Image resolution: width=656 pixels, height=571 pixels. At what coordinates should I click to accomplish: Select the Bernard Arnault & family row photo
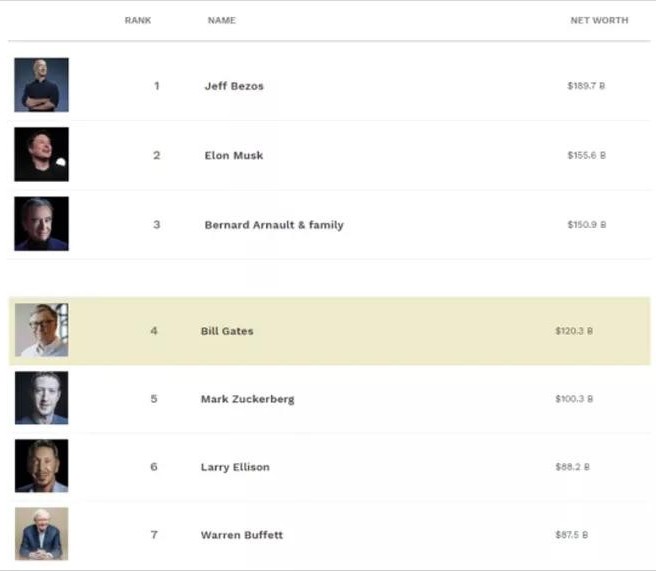41,223
